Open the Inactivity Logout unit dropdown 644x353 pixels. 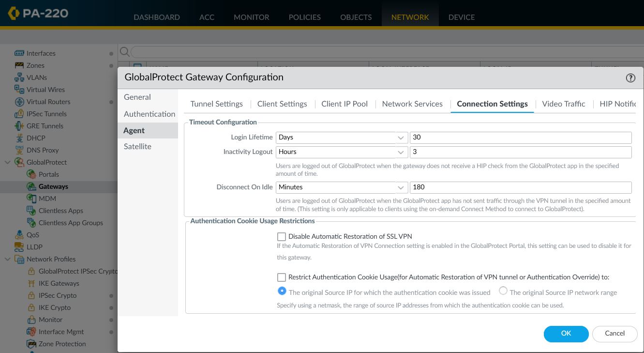click(x=400, y=152)
